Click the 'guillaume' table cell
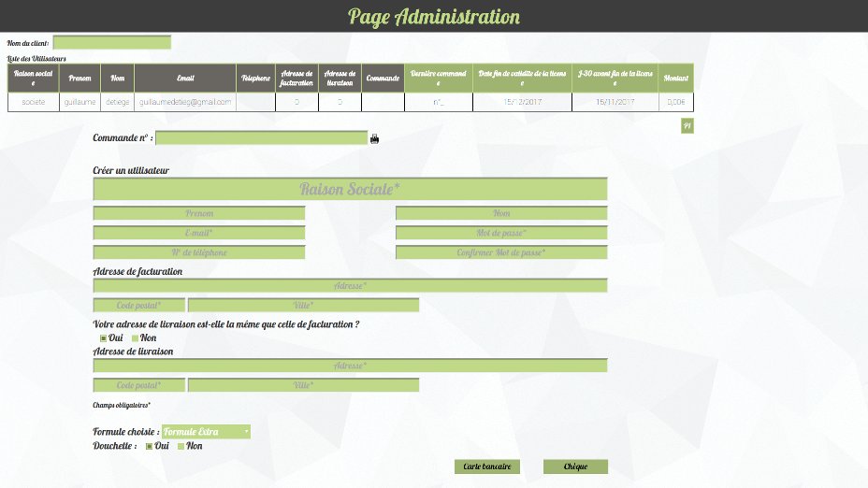 (x=80, y=102)
